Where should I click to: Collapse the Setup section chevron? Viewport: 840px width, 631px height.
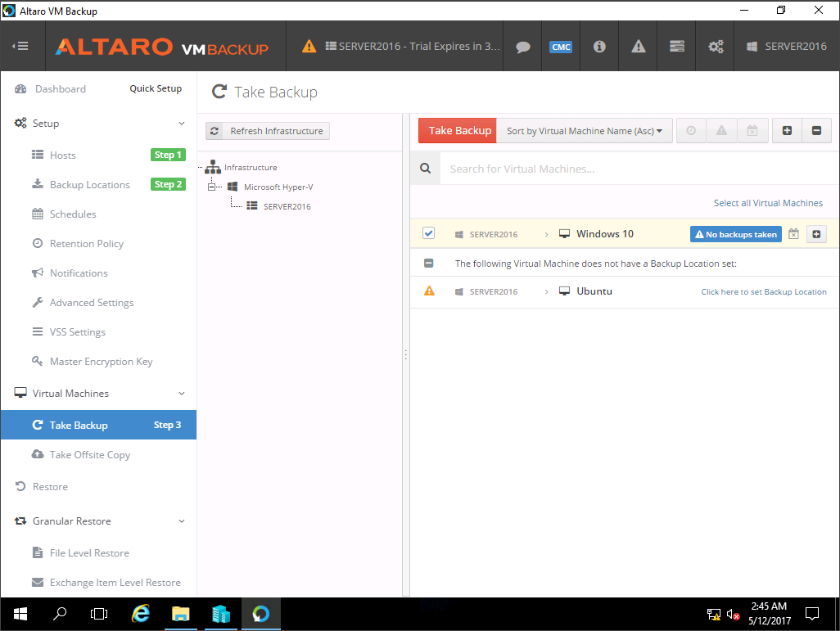click(x=182, y=124)
